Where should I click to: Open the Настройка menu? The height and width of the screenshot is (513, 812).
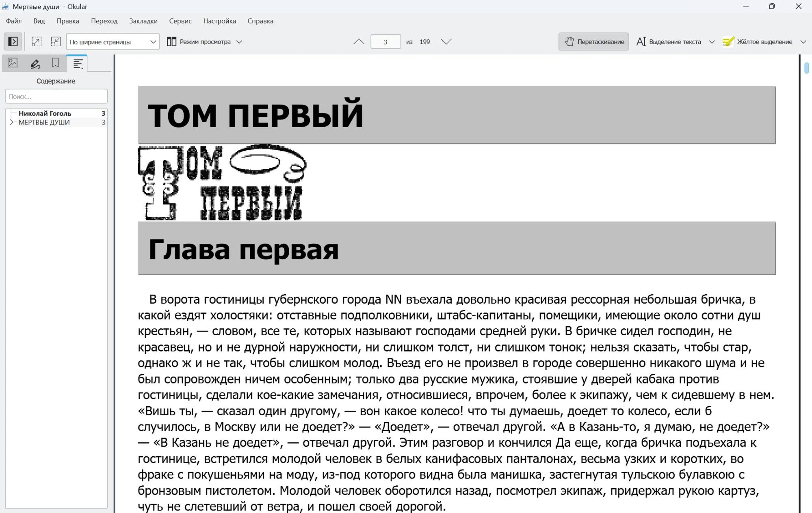[219, 21]
